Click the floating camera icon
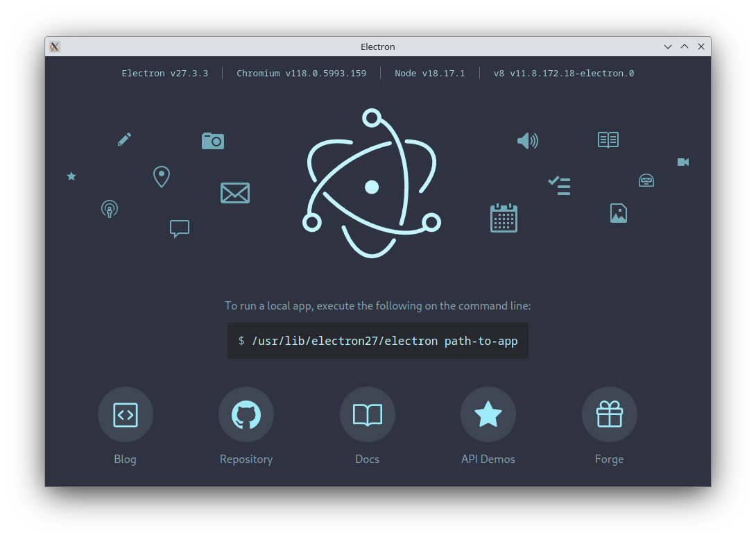 tap(213, 141)
